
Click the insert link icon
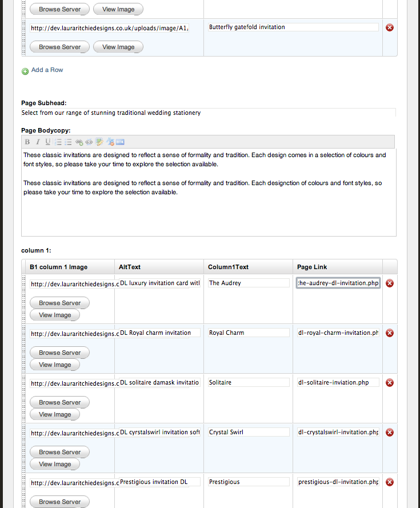coord(79,142)
